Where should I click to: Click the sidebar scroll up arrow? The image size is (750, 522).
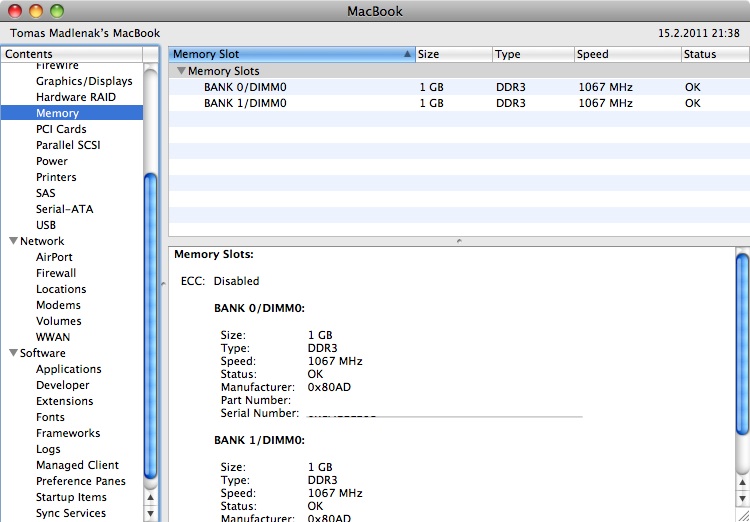[150, 497]
